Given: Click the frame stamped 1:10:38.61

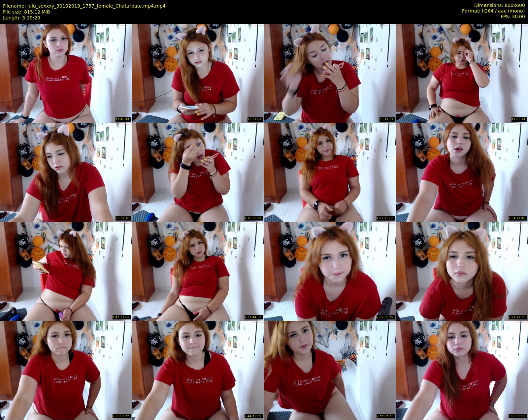Looking at the screenshot, I should (198, 172).
